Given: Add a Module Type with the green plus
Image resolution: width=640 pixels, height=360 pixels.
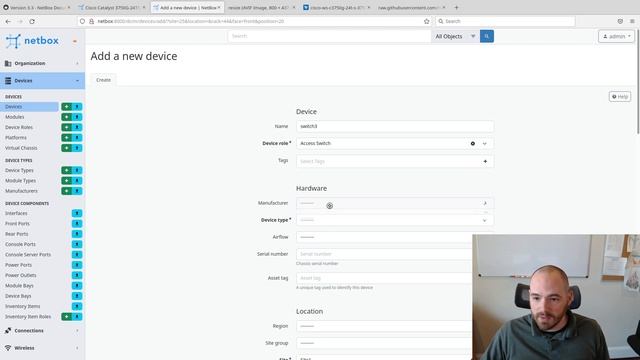Looking at the screenshot, I should 67,180.
